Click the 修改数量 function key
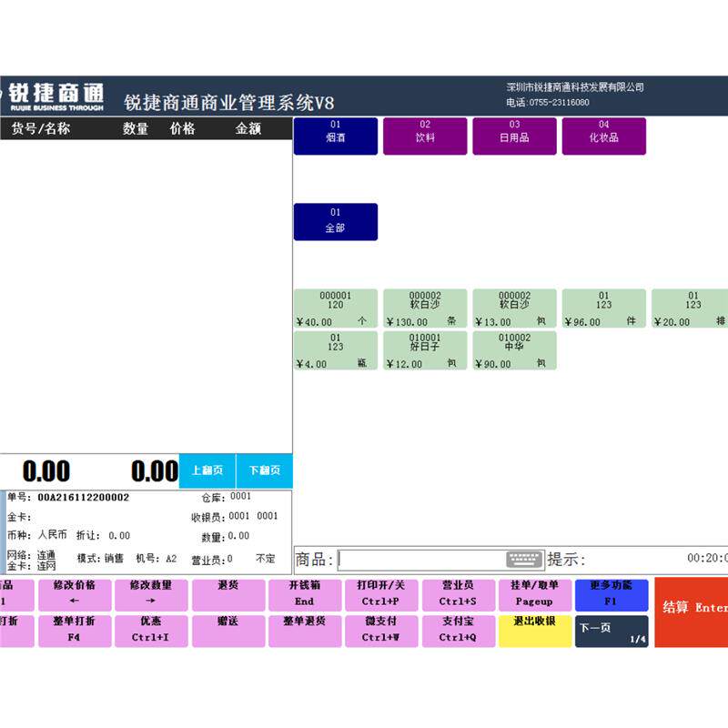This screenshot has width=728, height=728. tap(151, 594)
